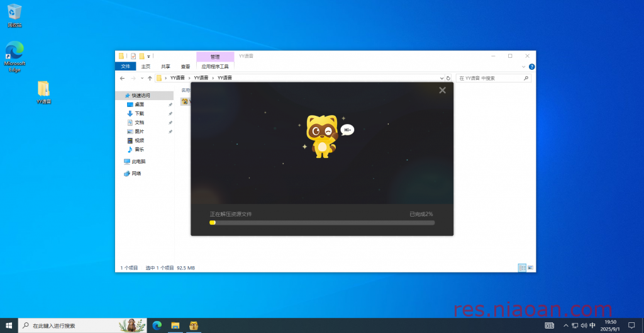The image size is (644, 333).
Task: Open the YY app on the taskbar
Action: [194, 325]
